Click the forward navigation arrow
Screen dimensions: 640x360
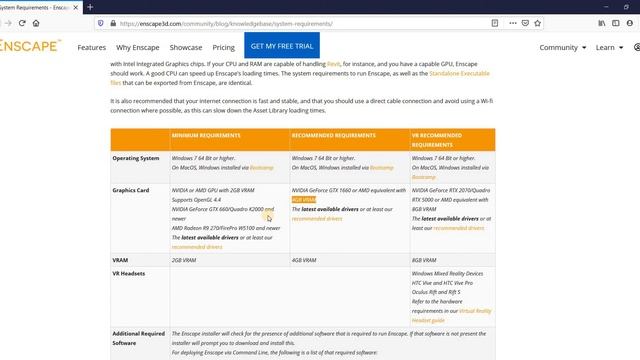8,23
